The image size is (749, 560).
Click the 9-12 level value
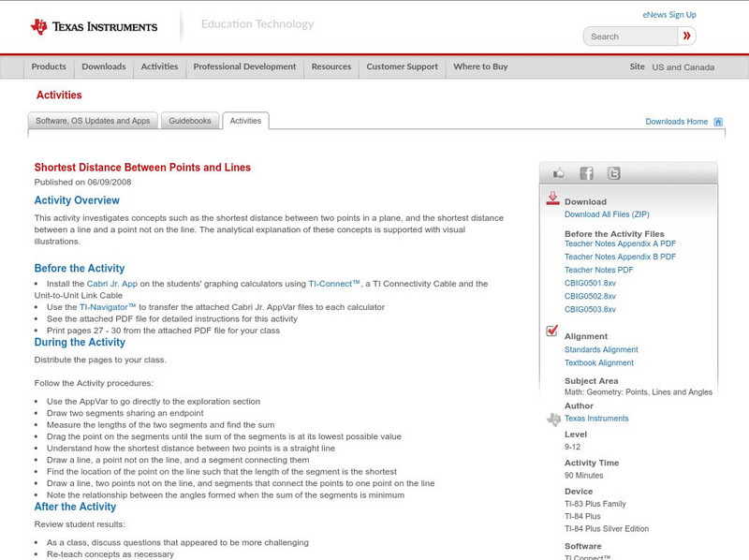tap(572, 448)
